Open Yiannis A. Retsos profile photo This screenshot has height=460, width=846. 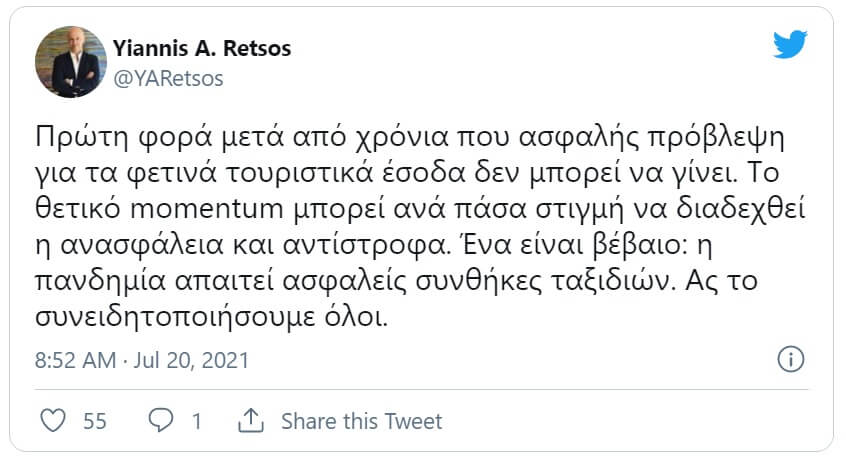click(68, 62)
